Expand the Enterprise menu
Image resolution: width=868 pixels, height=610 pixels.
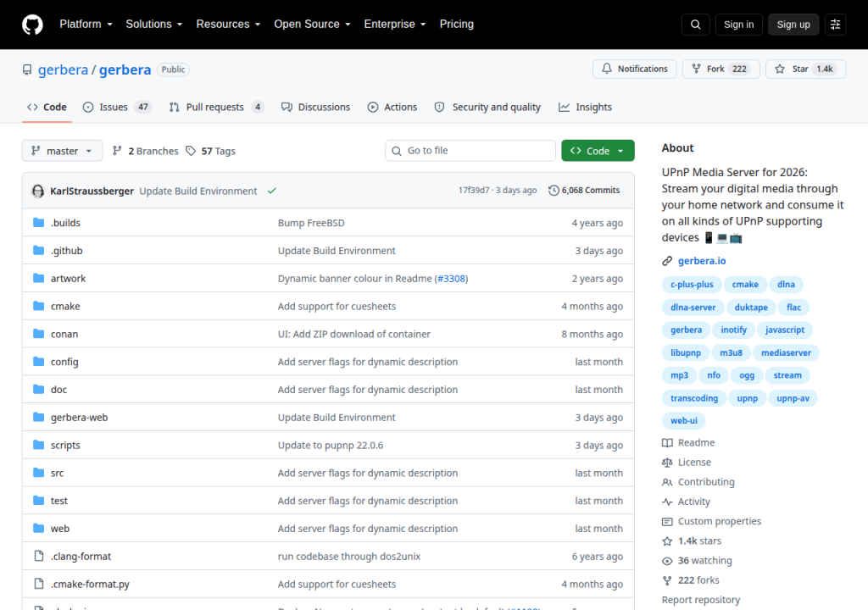coord(395,25)
